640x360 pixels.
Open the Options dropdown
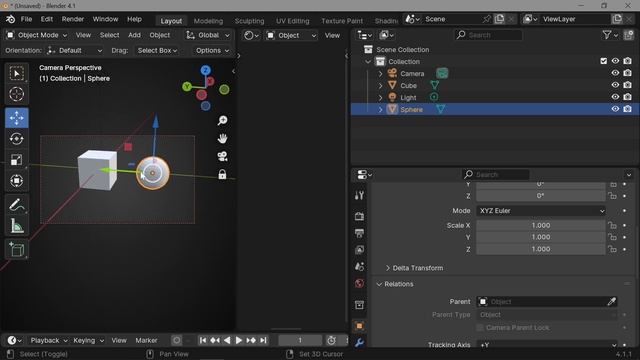[212, 51]
